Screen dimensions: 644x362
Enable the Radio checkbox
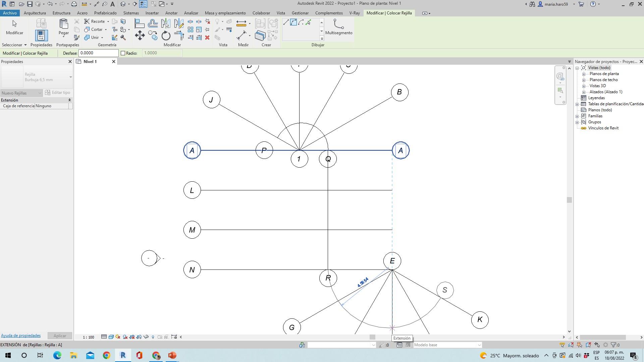click(x=123, y=53)
